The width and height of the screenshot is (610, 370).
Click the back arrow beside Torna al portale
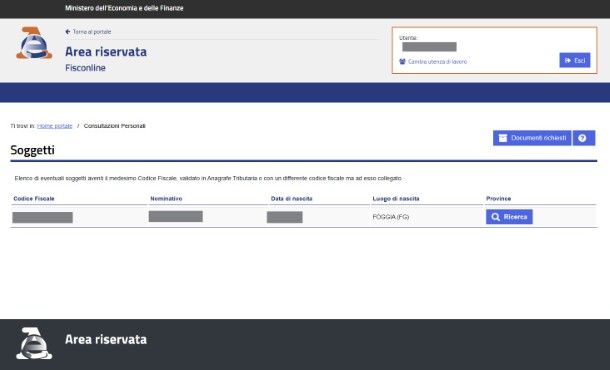click(x=68, y=32)
